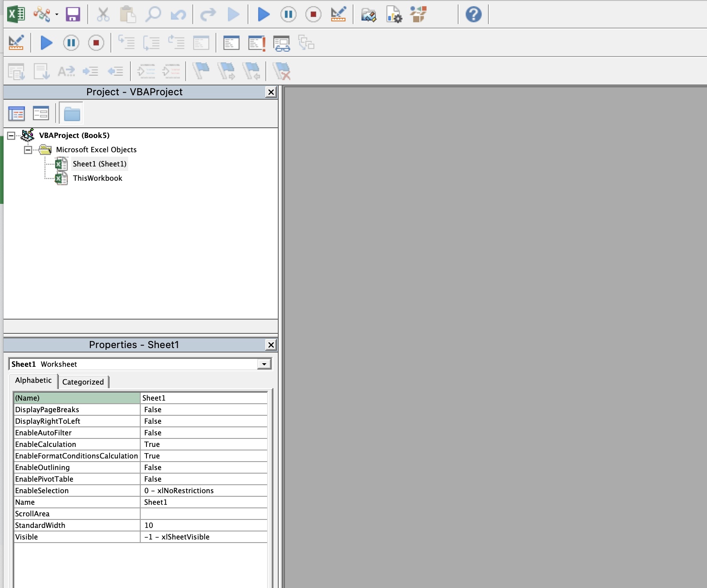Click the Reset stop icon in top toolbar

[x=313, y=15]
